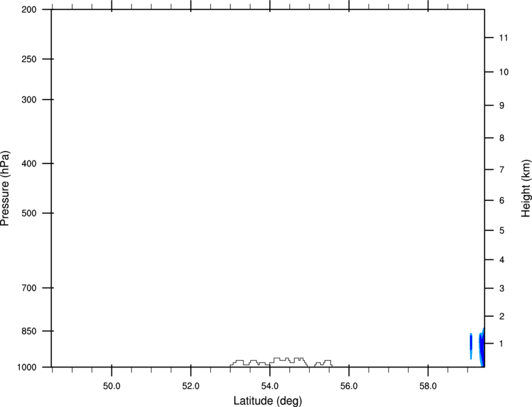This screenshot has height=407, width=532.
Task: Click the 50.0 latitude tick label
Action: (x=111, y=386)
